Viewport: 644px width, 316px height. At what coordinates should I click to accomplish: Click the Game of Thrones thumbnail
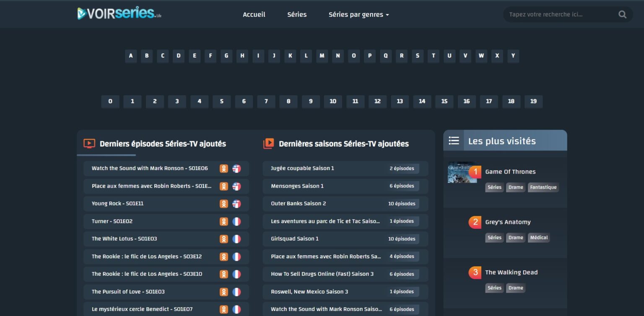click(461, 172)
